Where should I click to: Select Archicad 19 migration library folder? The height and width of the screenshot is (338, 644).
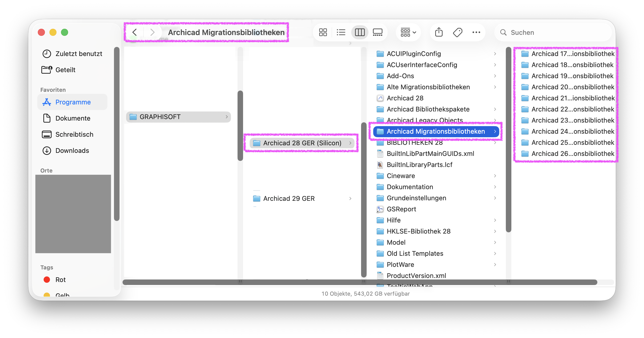click(x=567, y=76)
